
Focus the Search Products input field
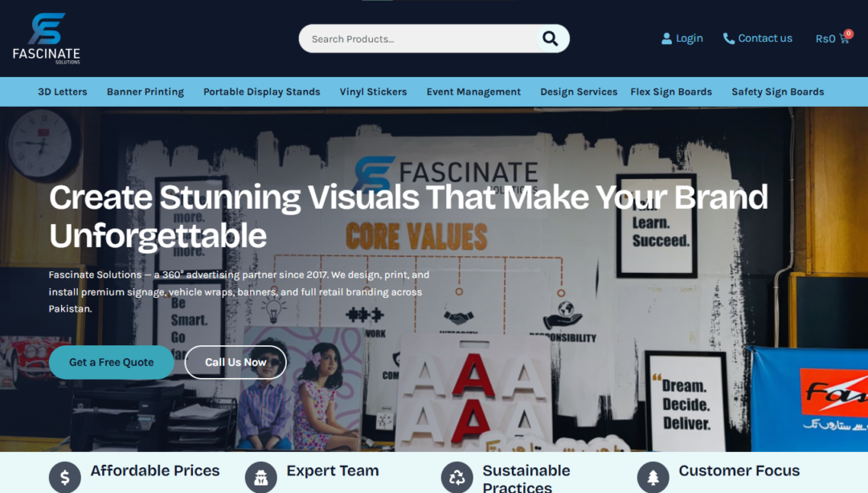[x=418, y=39]
